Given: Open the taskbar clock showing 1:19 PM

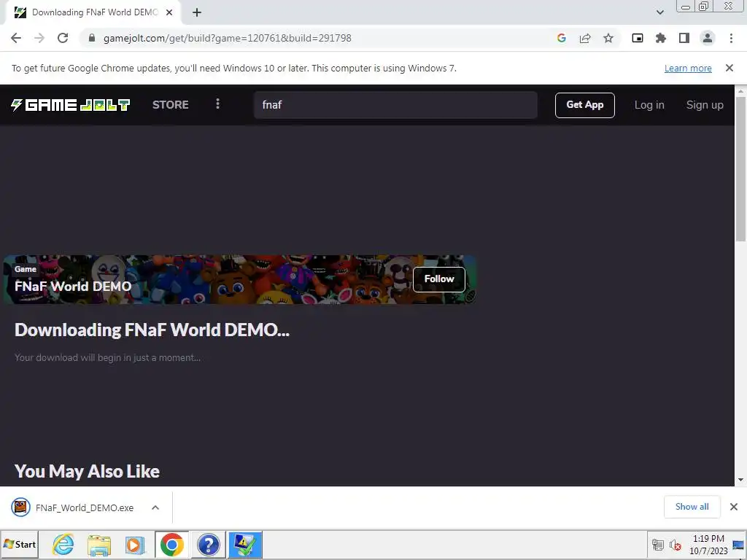Looking at the screenshot, I should coord(708,545).
